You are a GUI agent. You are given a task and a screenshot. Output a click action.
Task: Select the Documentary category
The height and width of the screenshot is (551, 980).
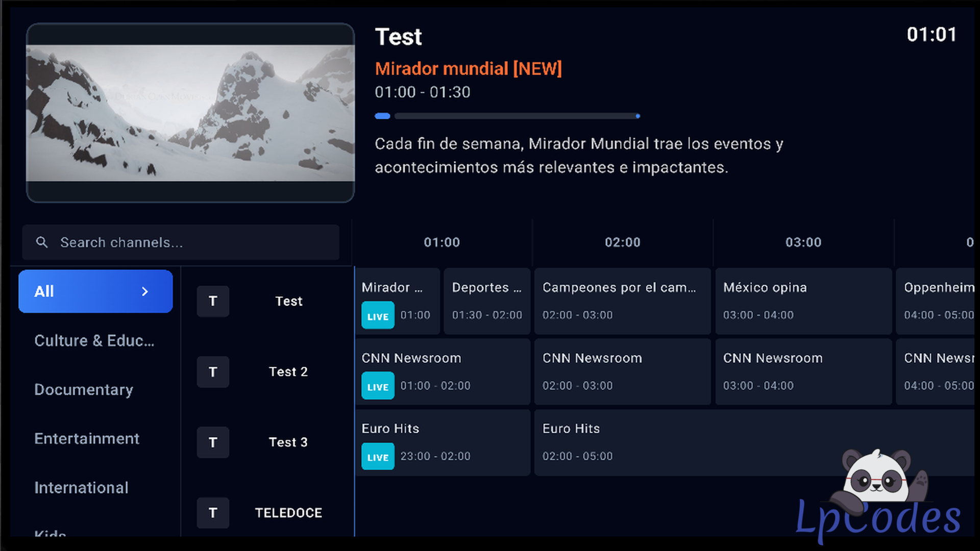pyautogui.click(x=84, y=390)
